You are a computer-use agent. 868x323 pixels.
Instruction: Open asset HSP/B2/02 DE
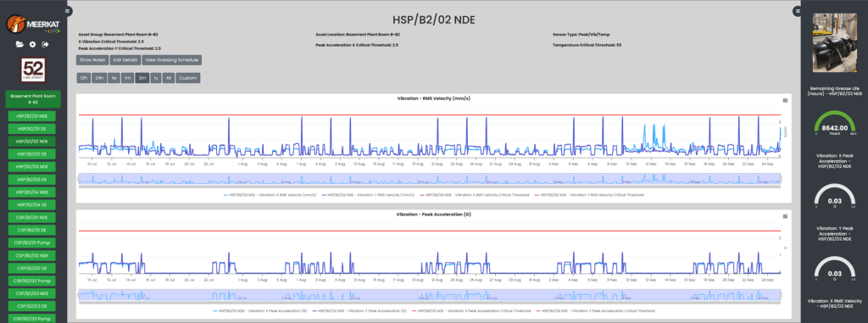(x=32, y=154)
